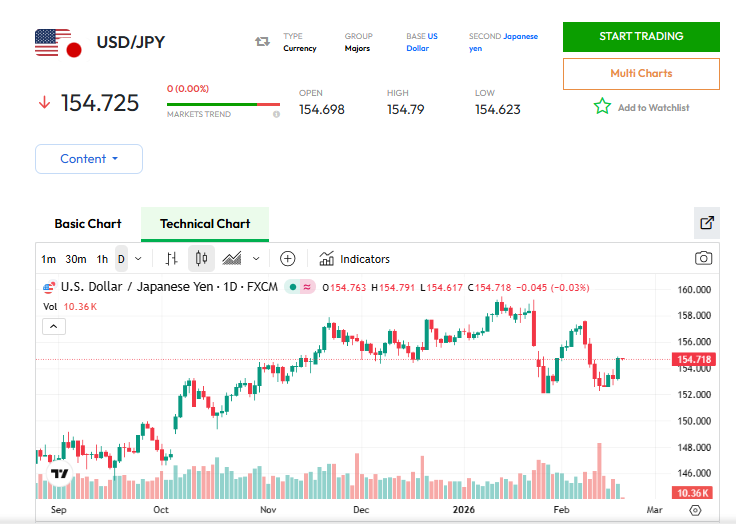The height and width of the screenshot is (530, 736).
Task: Click the swap currency pair arrows icon
Action: click(x=263, y=42)
